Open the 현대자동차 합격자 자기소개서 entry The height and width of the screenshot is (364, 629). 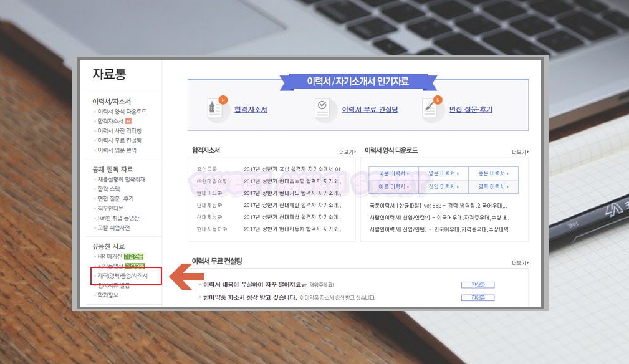292,229
